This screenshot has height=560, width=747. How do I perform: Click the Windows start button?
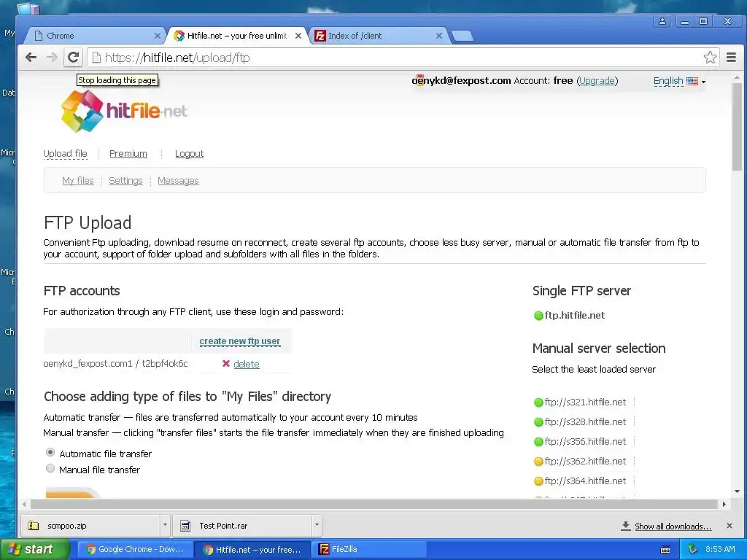[34, 549]
